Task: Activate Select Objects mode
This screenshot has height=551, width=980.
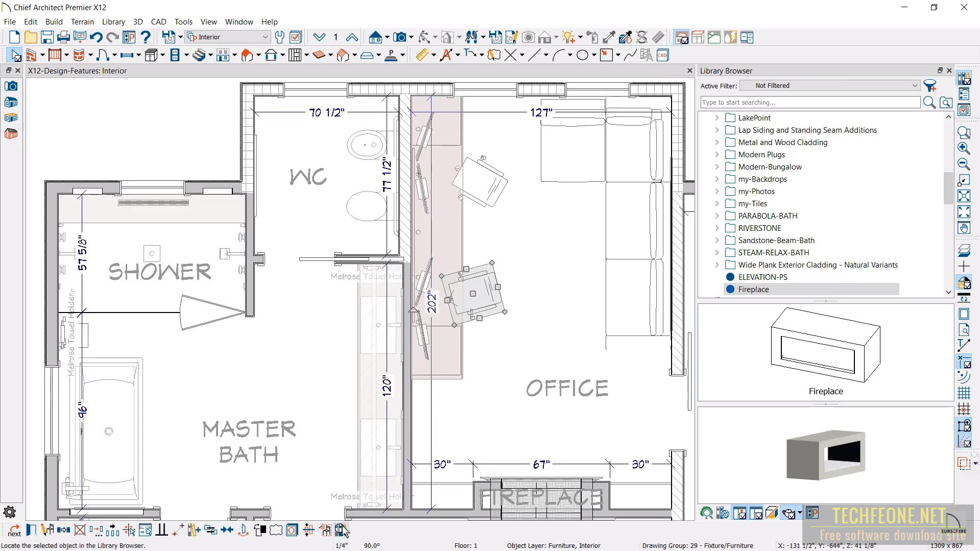Action: 14,55
